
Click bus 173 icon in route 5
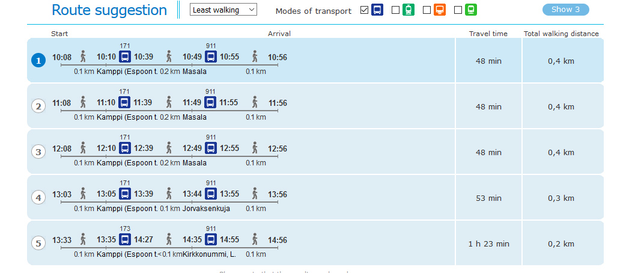[x=125, y=239]
